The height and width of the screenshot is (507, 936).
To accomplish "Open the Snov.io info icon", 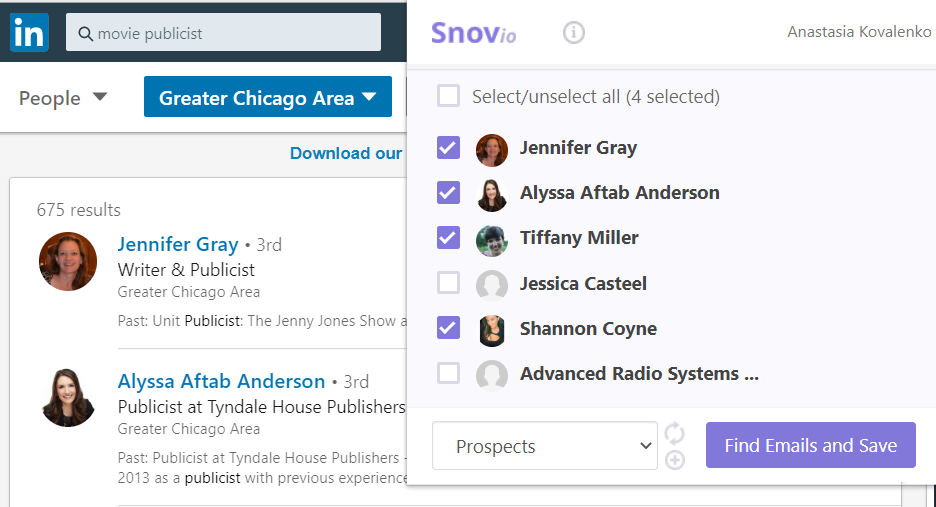I will pyautogui.click(x=574, y=32).
